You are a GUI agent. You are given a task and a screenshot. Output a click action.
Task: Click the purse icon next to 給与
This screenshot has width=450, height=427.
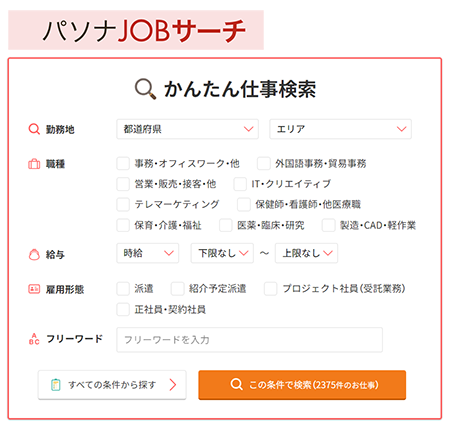point(34,254)
